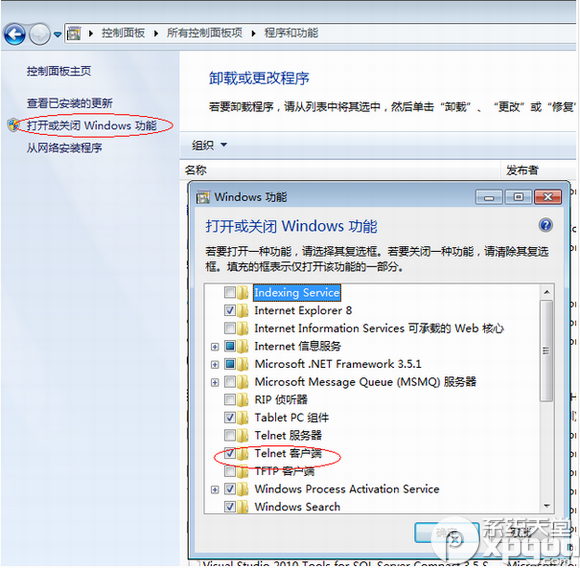Screen dimensions: 580x568
Task: Click the .NET Framework 3.5.1 folder icon
Action: [x=243, y=364]
